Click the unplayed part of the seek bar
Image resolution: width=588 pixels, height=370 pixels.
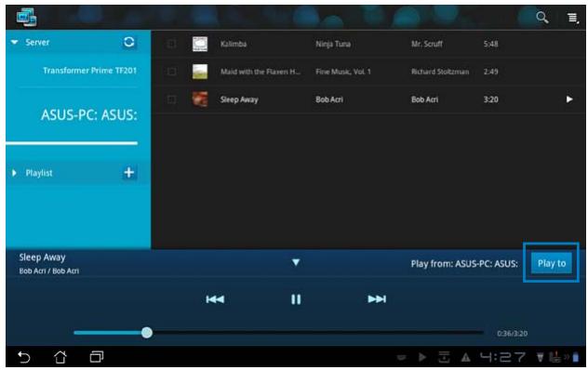(318, 333)
